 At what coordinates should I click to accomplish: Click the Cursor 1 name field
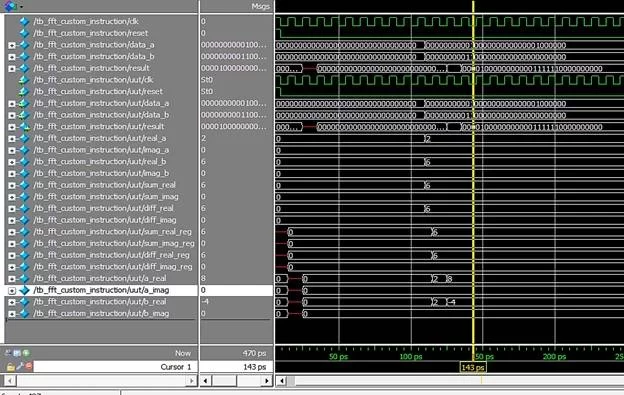(x=115, y=366)
